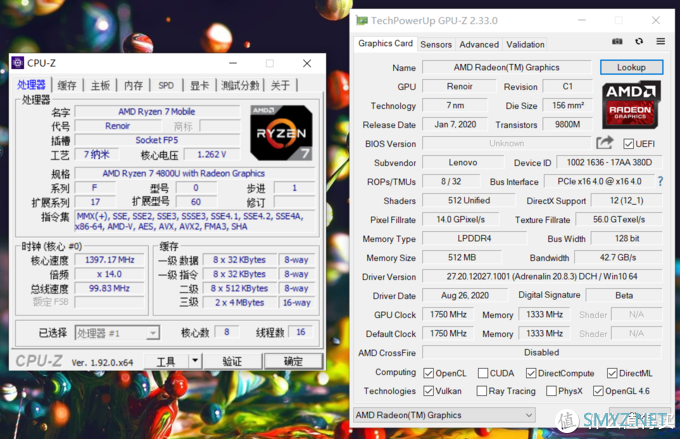Switch to the Advanced tab in GPU-Z

click(x=479, y=44)
